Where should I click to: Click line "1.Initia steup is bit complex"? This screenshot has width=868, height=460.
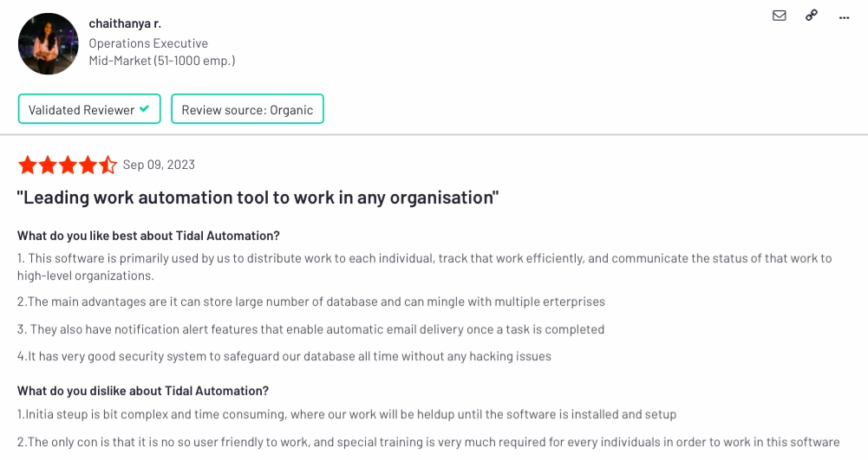347,414
